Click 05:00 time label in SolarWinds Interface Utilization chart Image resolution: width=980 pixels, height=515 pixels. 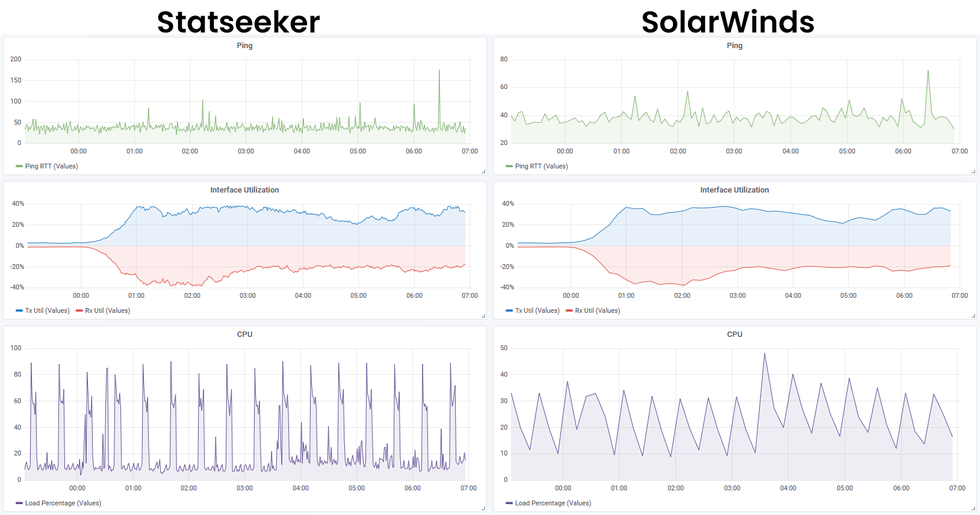tap(848, 295)
